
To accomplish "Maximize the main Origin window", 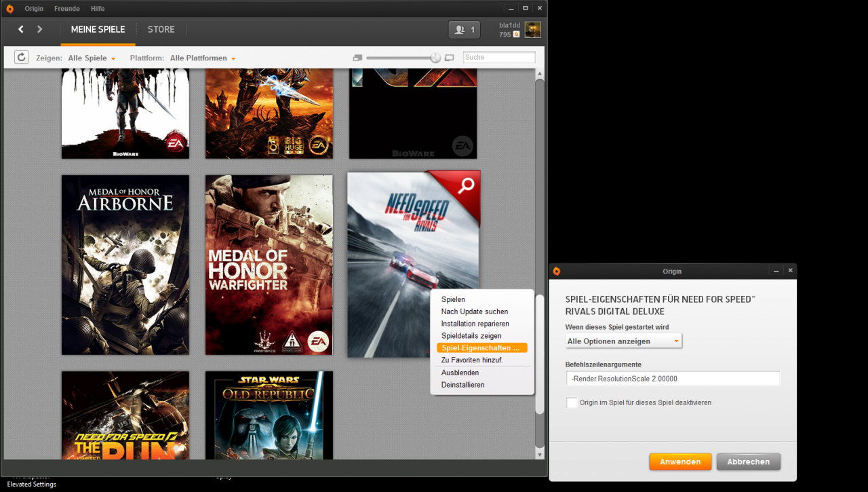I will tap(525, 8).
